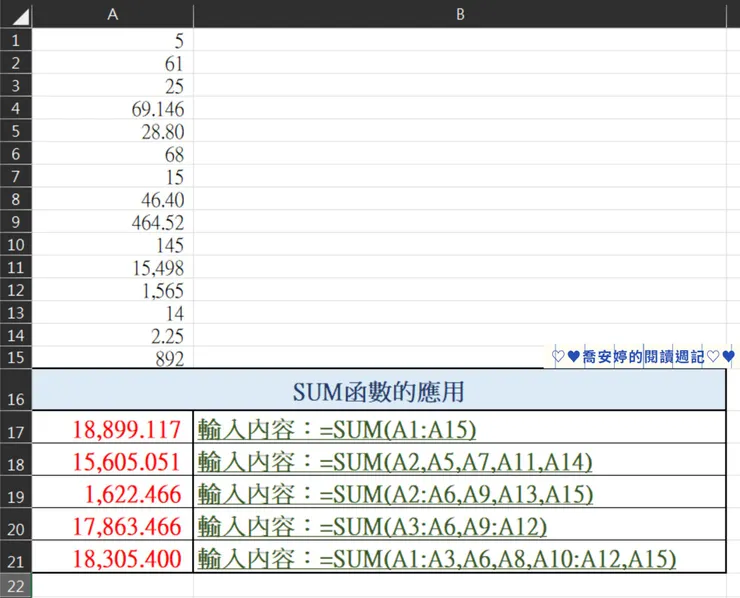The width and height of the screenshot is (740, 598).
Task: Select row 21 header
Action: click(x=16, y=556)
